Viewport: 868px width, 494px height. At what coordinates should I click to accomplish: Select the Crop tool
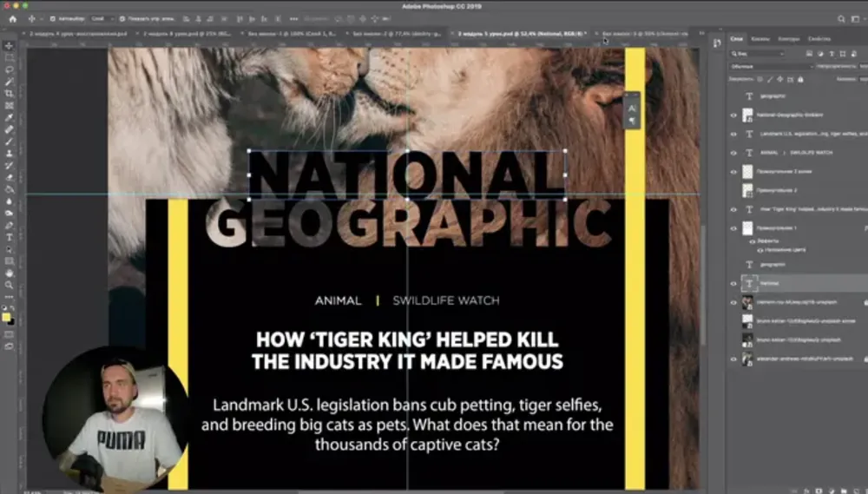(x=9, y=94)
